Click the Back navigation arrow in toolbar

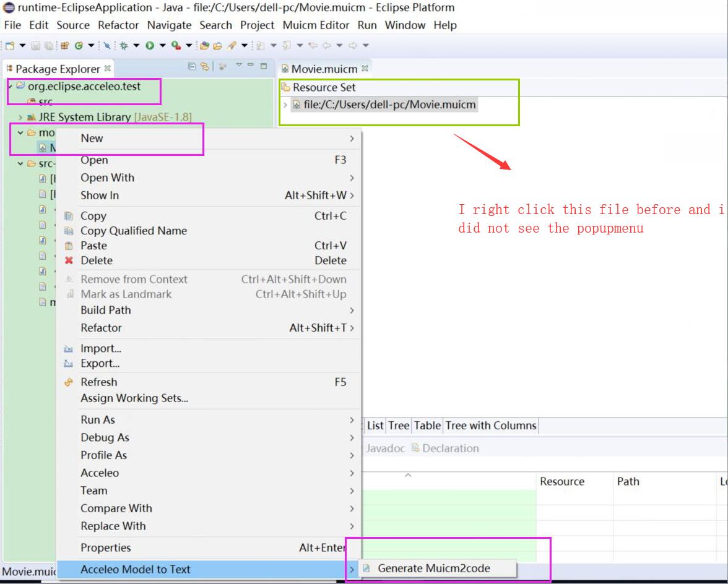coord(327,45)
